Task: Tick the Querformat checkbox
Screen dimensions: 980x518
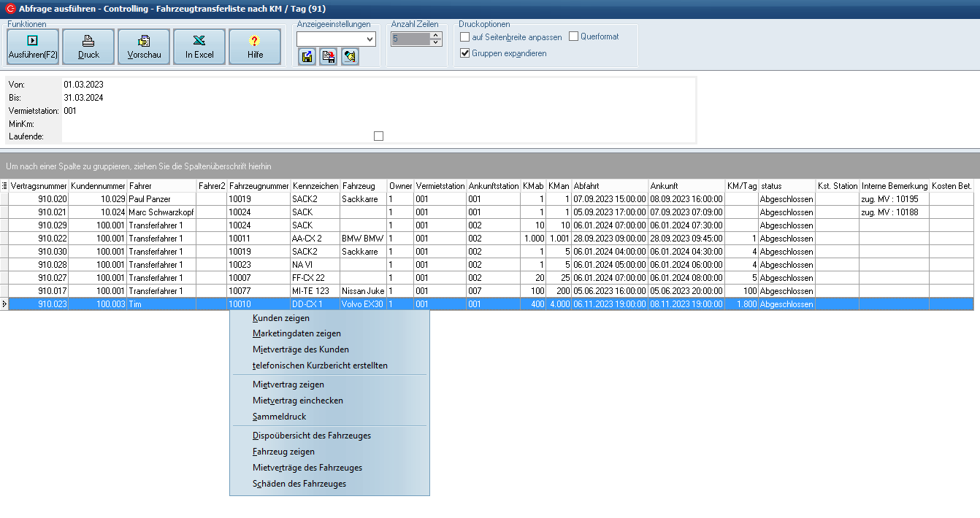Action: pos(573,36)
